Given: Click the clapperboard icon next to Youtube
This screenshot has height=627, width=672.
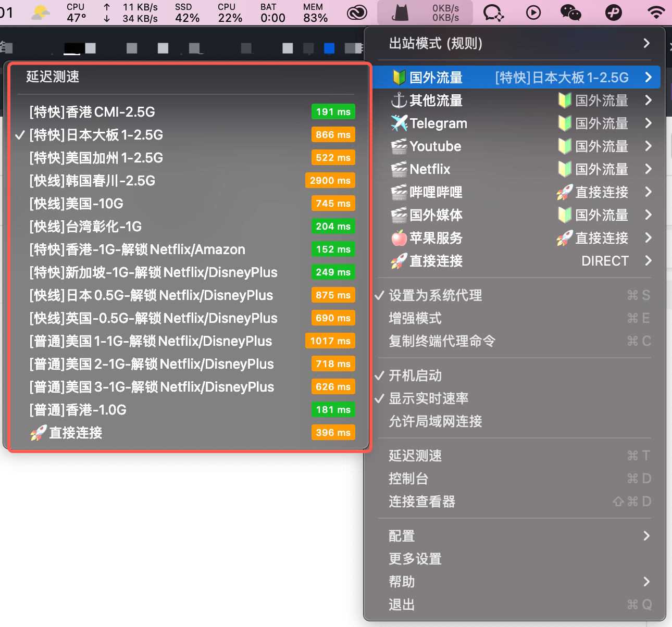Looking at the screenshot, I should click(399, 146).
